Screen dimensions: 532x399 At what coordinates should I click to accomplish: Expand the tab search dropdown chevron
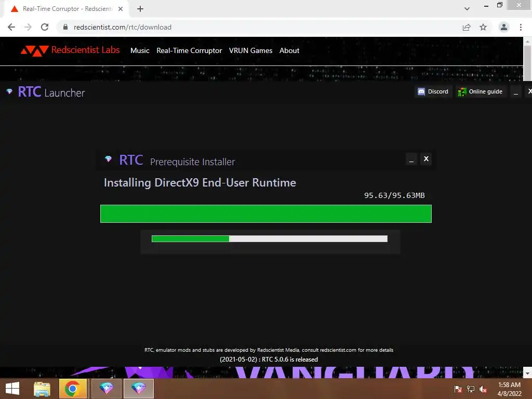pos(467,9)
